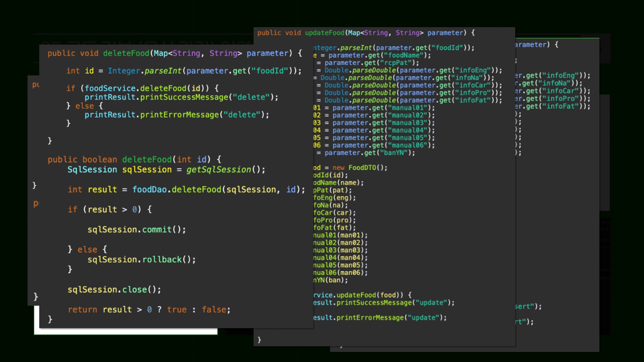Click the return result > 0 statement
The height and width of the screenshot is (362, 644).
(x=149, y=310)
